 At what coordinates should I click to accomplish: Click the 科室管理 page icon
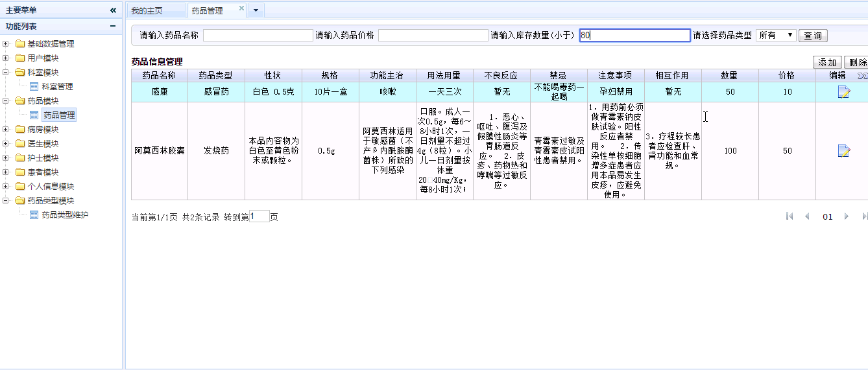34,87
